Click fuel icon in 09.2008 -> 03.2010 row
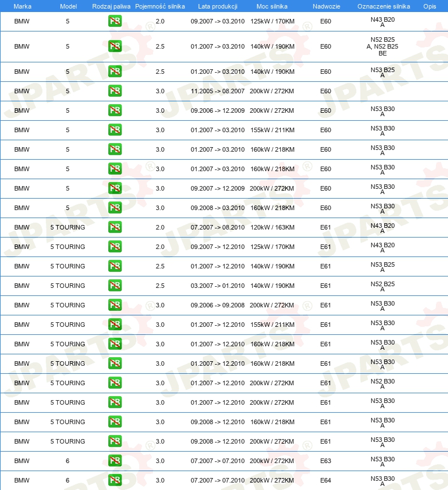Screen dimensions: 448x490 pos(115,207)
